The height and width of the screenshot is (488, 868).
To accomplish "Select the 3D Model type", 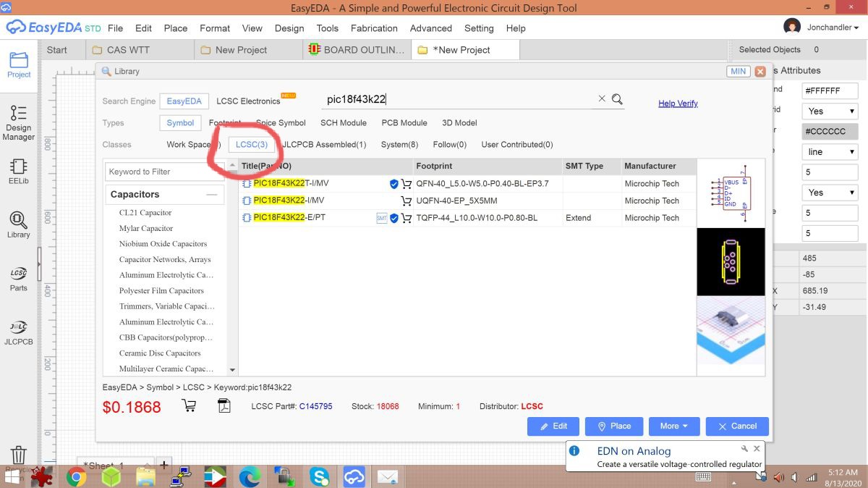I will (459, 123).
